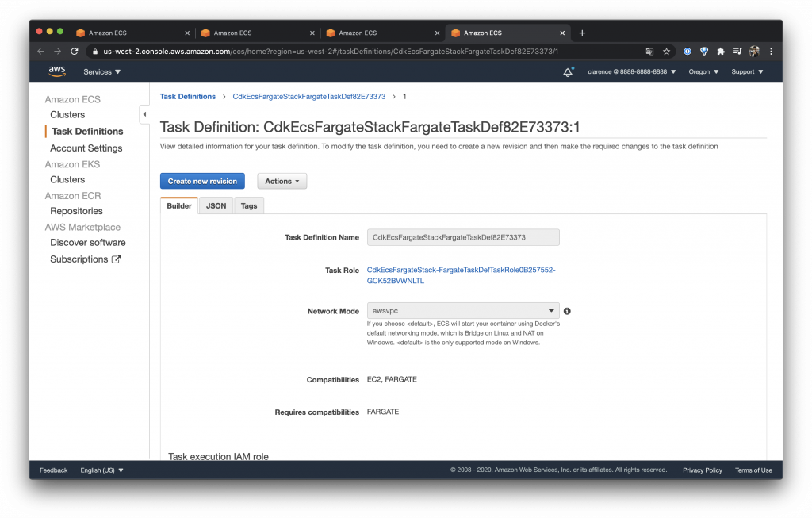Click the browser forward arrow
The width and height of the screenshot is (812, 518).
57,52
